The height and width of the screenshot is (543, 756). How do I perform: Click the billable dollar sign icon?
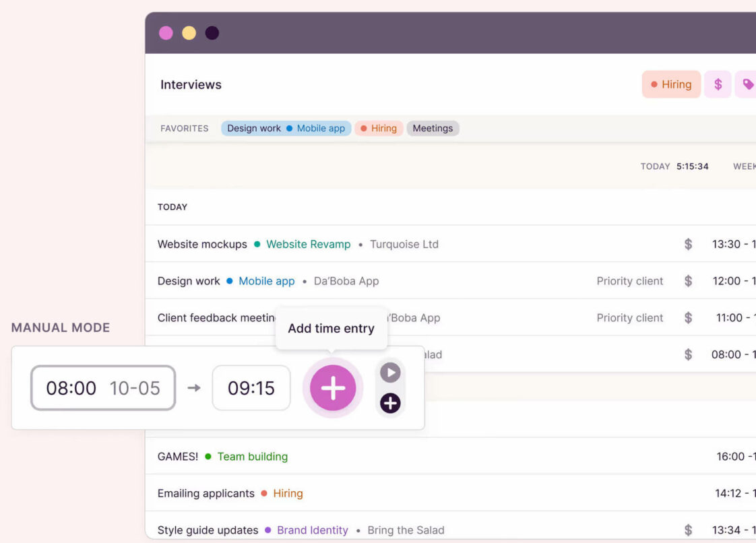pyautogui.click(x=718, y=84)
